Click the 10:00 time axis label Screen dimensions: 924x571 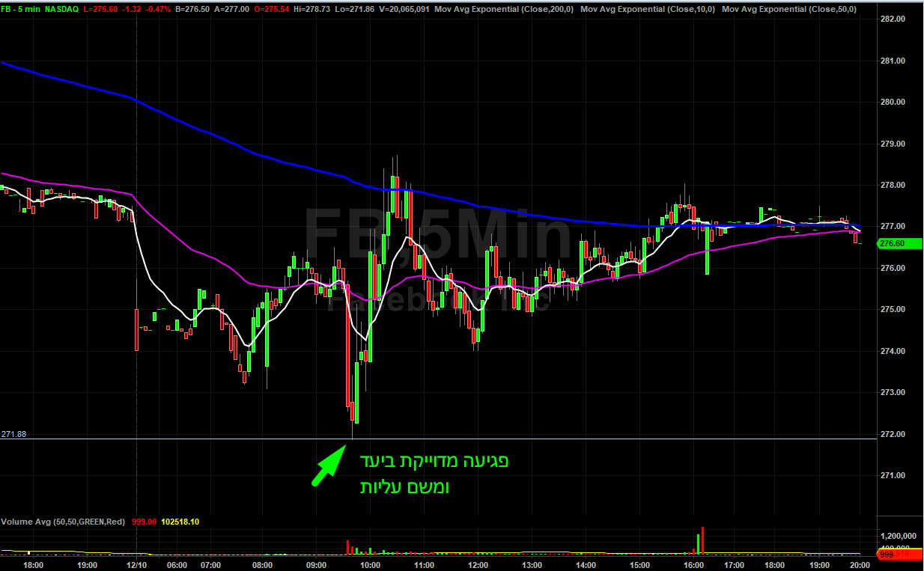(x=370, y=565)
